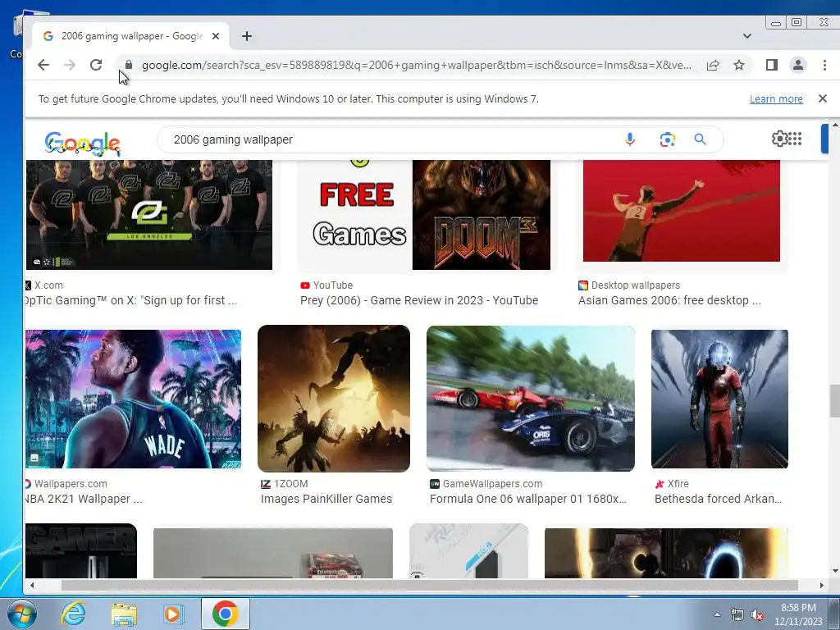The height and width of the screenshot is (630, 840).
Task: Open the muted volume tray icon
Action: (x=757, y=615)
